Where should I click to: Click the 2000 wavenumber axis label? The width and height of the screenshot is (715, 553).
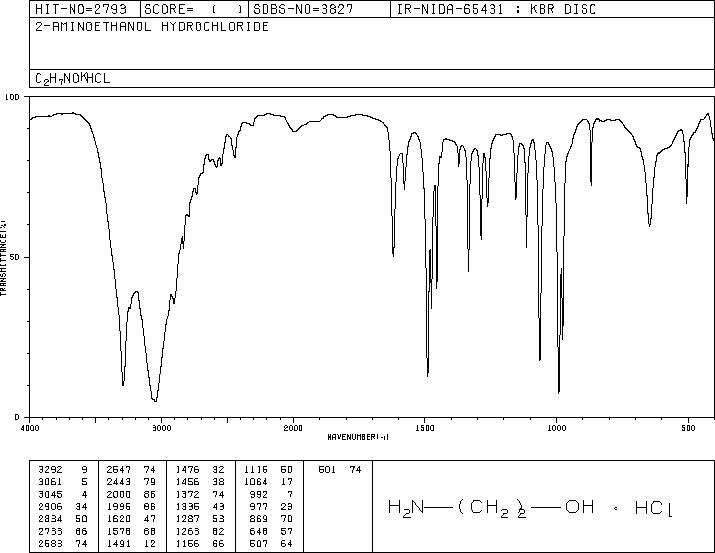(x=293, y=428)
